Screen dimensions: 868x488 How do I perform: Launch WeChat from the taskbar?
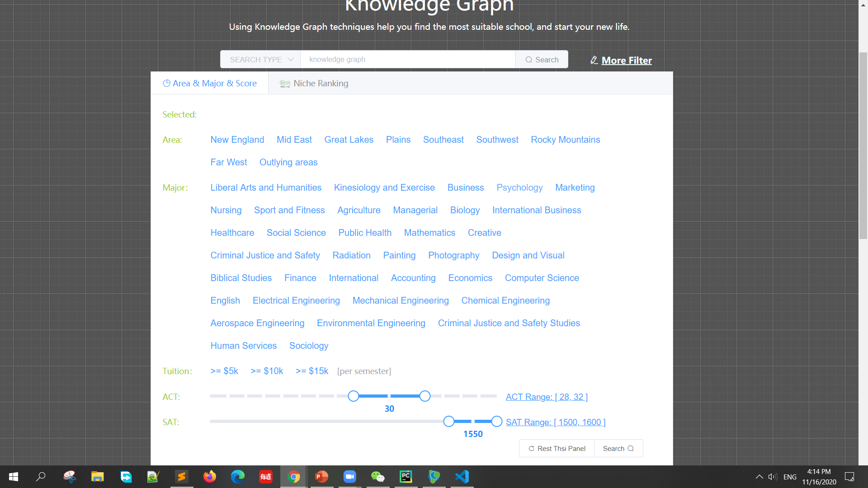[378, 477]
